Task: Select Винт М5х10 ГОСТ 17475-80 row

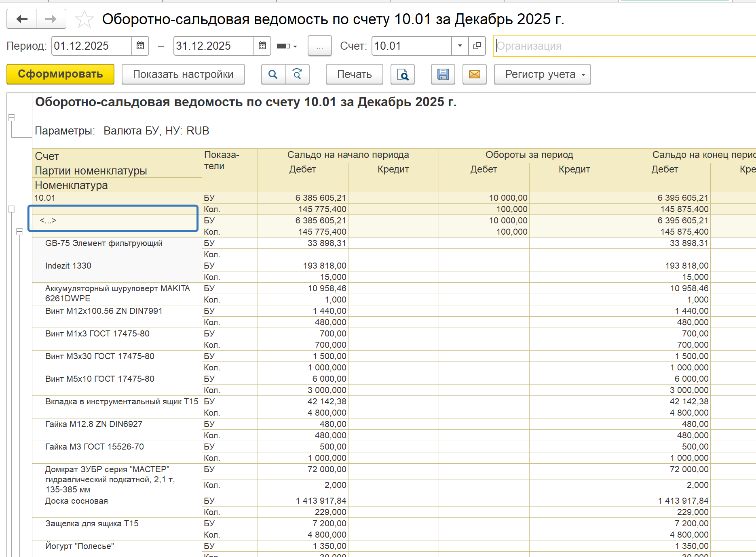Action: pyautogui.click(x=117, y=384)
